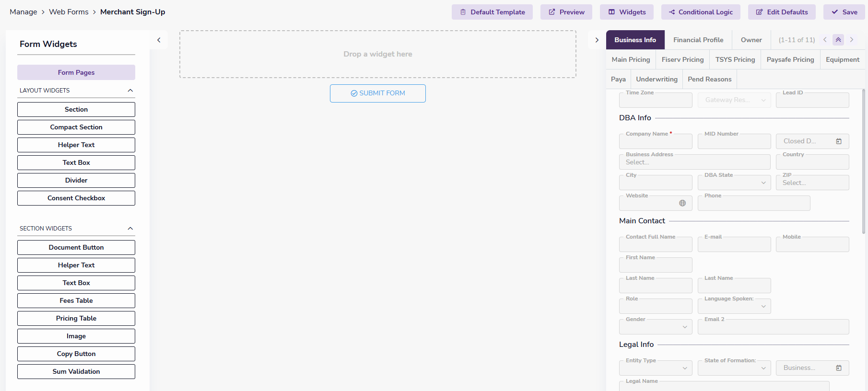The width and height of the screenshot is (868, 391).
Task: Go to next tab set arrow
Action: click(852, 40)
